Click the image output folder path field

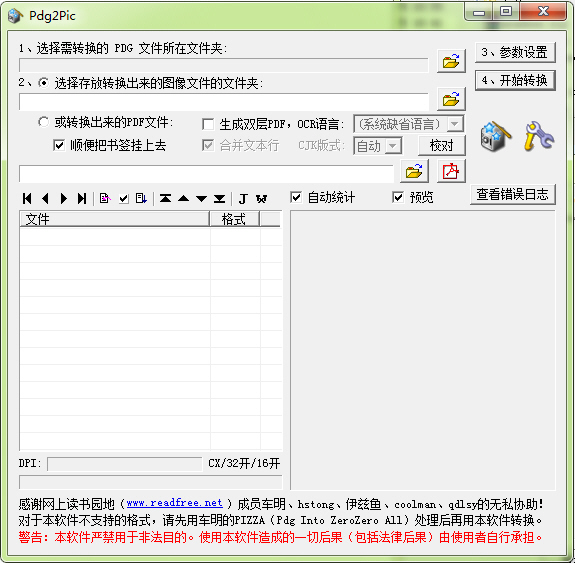point(224,102)
